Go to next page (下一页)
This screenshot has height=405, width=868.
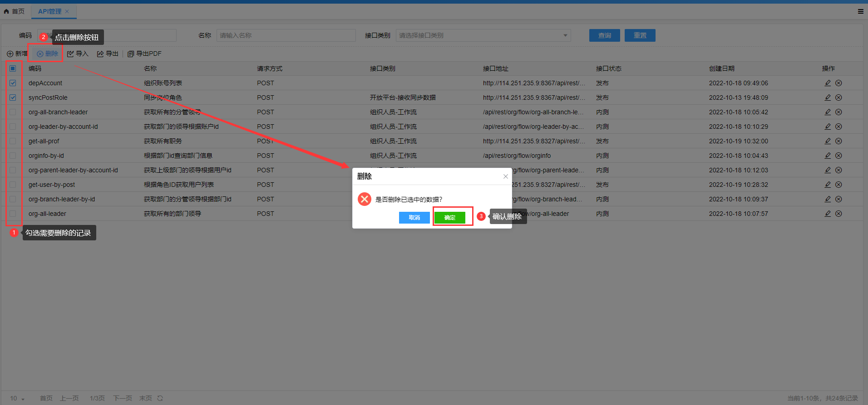122,398
